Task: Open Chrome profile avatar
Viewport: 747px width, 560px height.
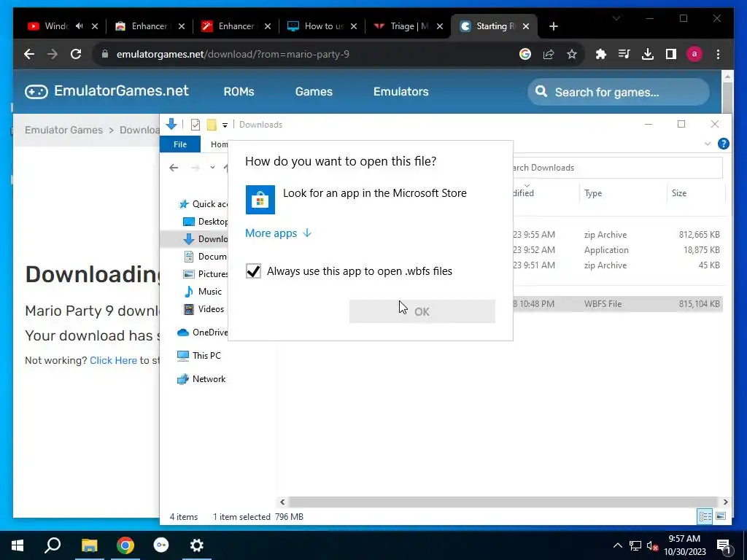Action: [694, 54]
